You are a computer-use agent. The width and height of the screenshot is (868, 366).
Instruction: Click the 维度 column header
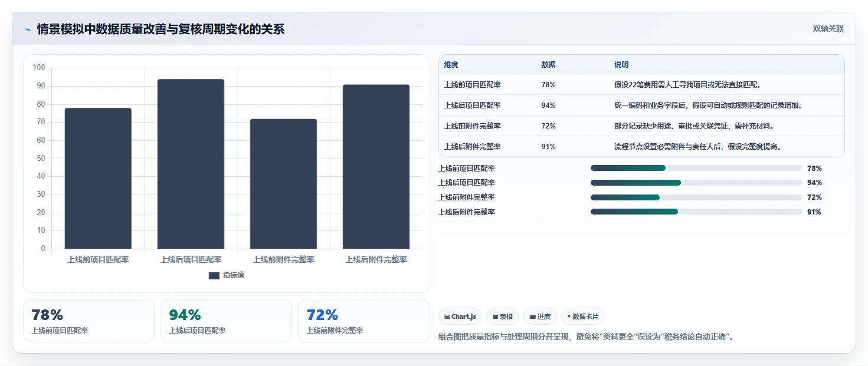pyautogui.click(x=451, y=65)
